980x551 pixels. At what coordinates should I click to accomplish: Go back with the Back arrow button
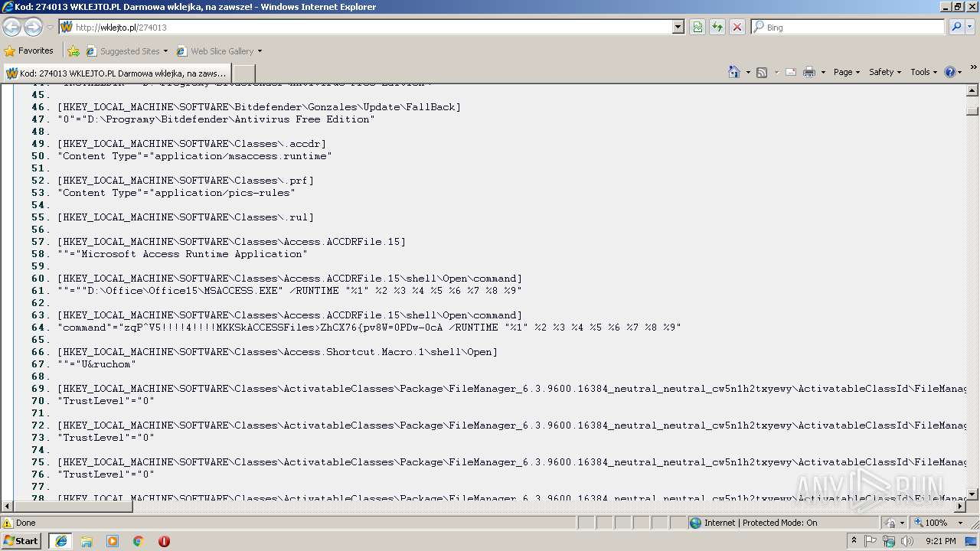click(12, 28)
